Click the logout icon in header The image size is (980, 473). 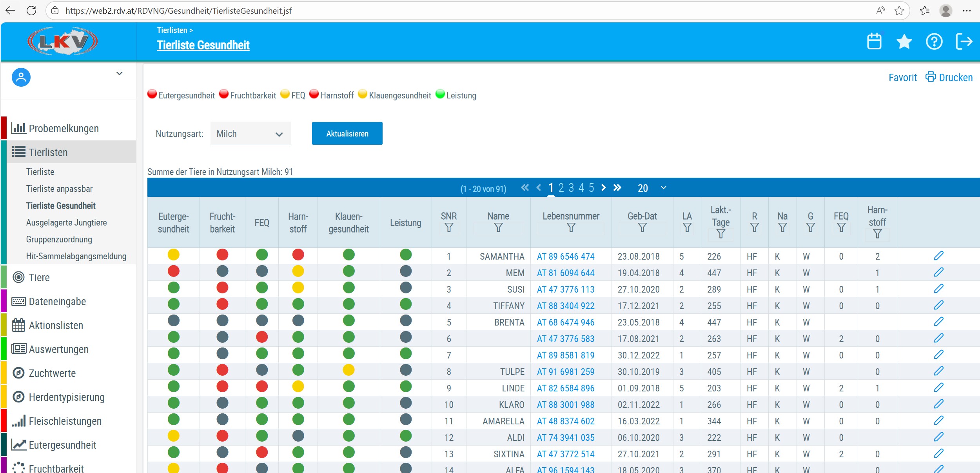[964, 41]
